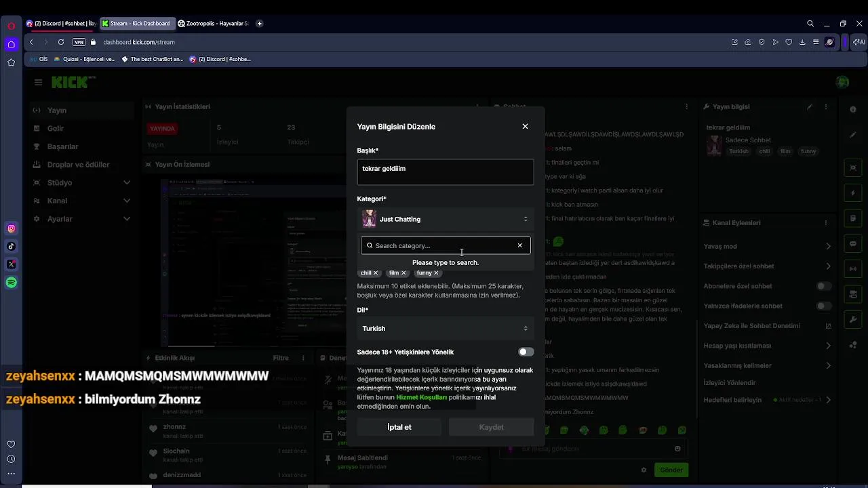Click the Kaydet button
The width and height of the screenshot is (868, 488).
[x=492, y=427]
